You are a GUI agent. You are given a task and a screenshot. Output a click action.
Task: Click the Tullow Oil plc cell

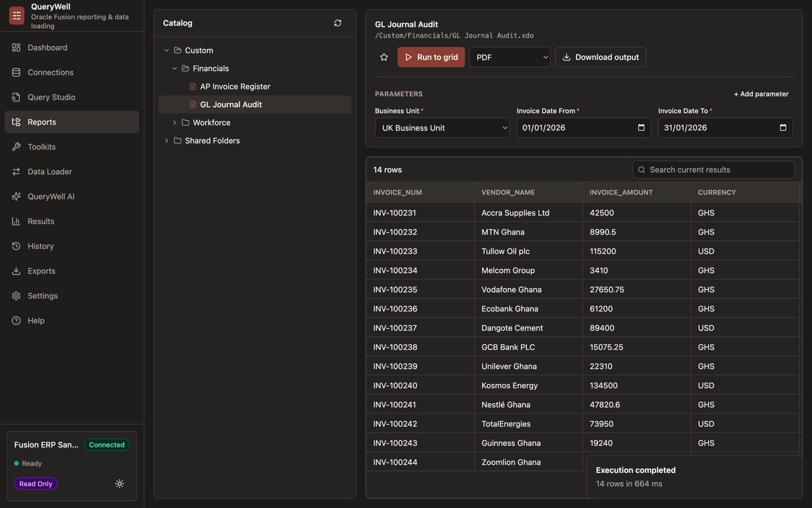click(528, 251)
